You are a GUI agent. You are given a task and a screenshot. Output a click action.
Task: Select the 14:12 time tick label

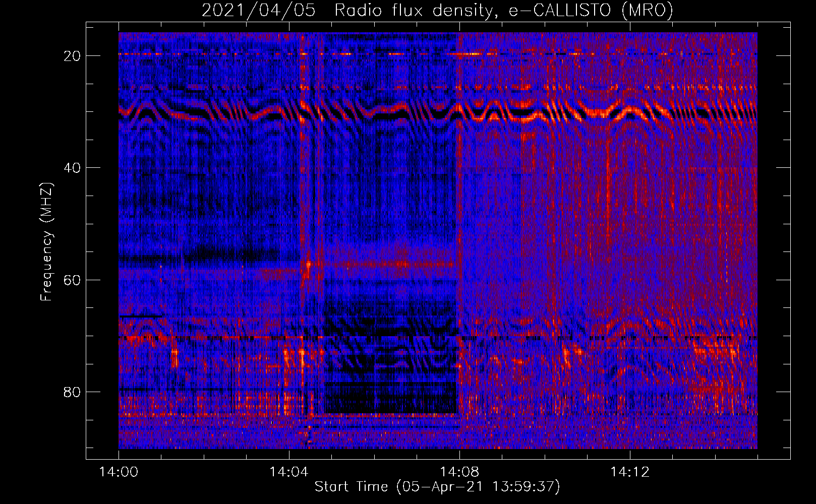pyautogui.click(x=629, y=472)
